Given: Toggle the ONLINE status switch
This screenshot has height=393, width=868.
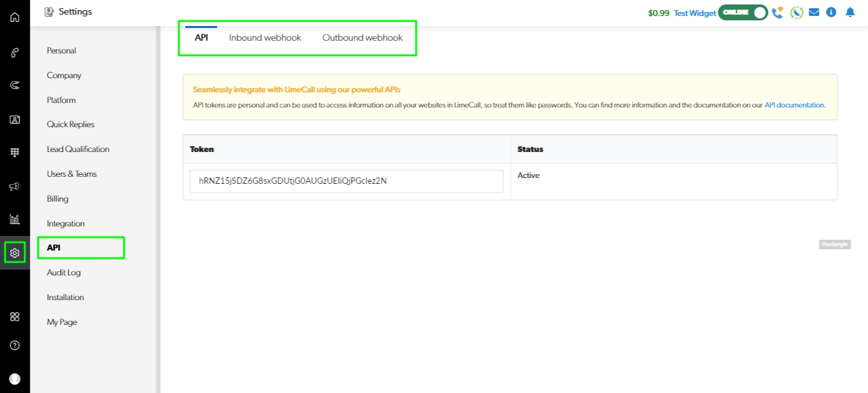Looking at the screenshot, I should (743, 12).
